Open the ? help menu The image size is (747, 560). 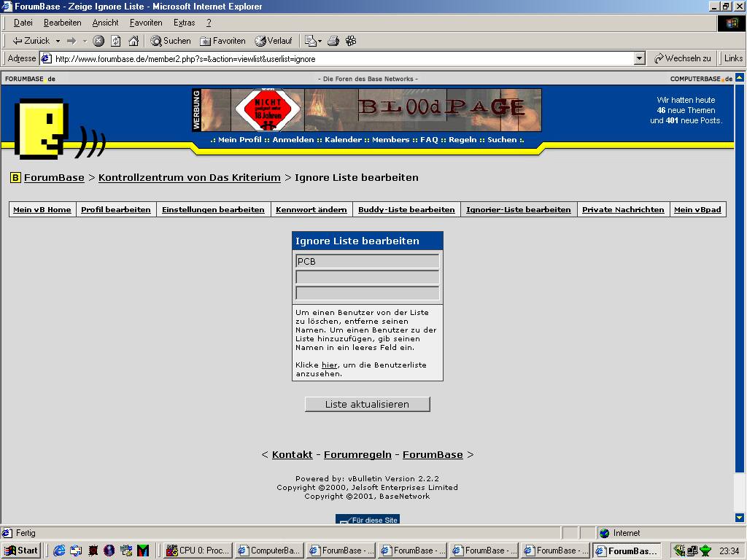pyautogui.click(x=209, y=23)
